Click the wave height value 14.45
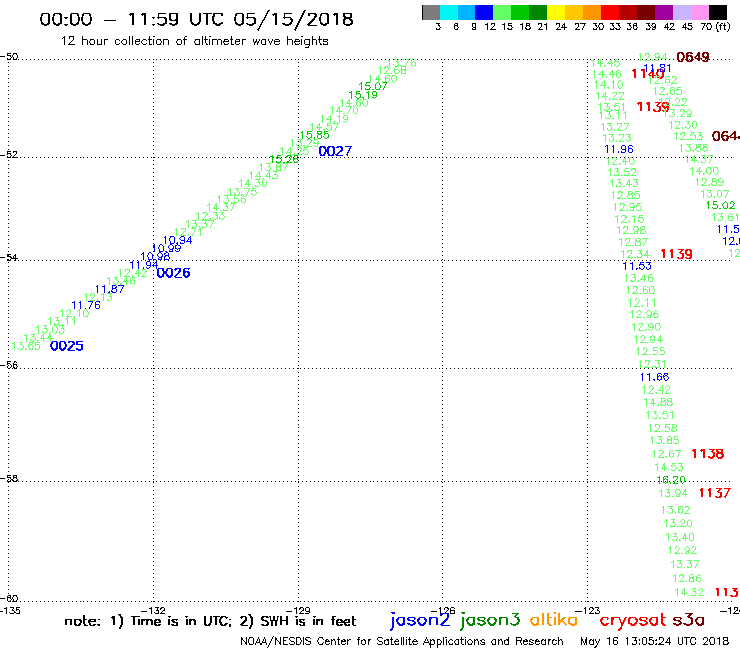The image size is (740, 650). pyautogui.click(x=605, y=63)
